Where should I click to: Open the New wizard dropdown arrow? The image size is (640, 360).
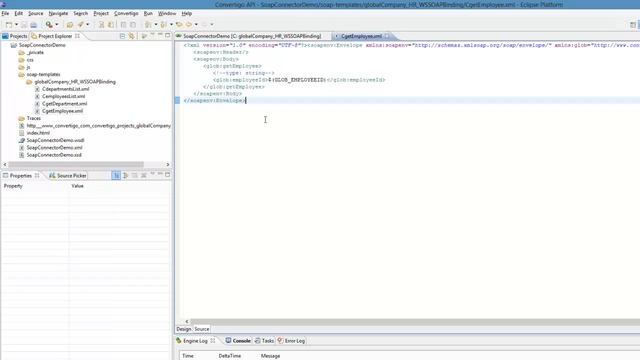[x=16, y=25]
